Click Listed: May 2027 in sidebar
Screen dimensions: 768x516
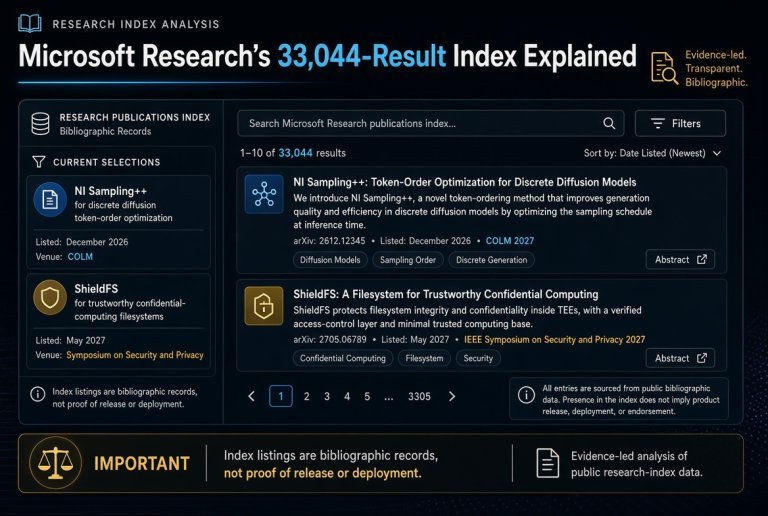click(70, 340)
